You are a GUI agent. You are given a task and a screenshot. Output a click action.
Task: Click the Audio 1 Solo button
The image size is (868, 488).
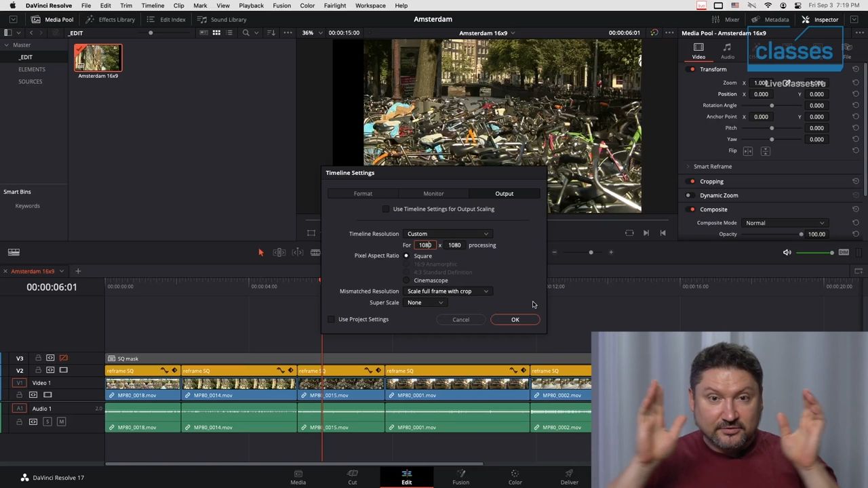[47, 422]
